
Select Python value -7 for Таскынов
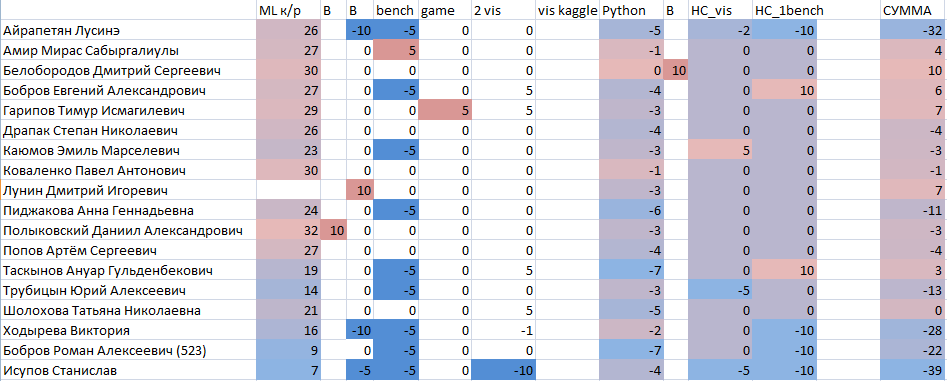631,270
